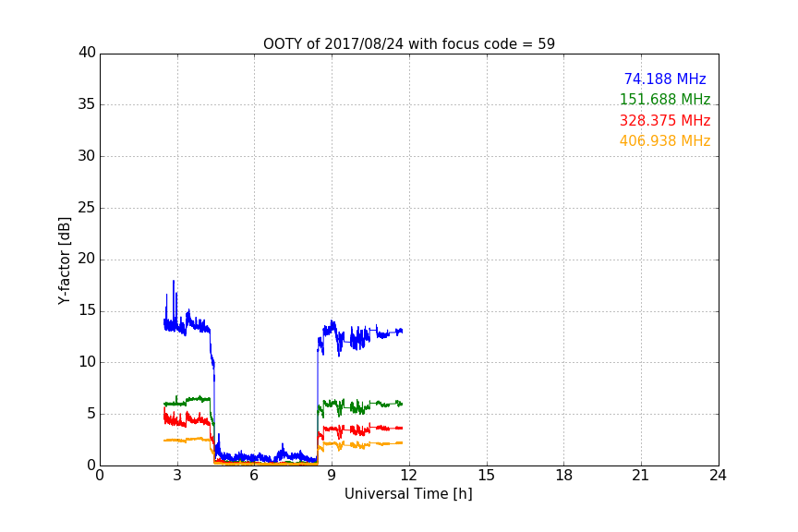The width and height of the screenshot is (798, 532).
Task: Click the x-axis tick label 12
Action: 408,476
